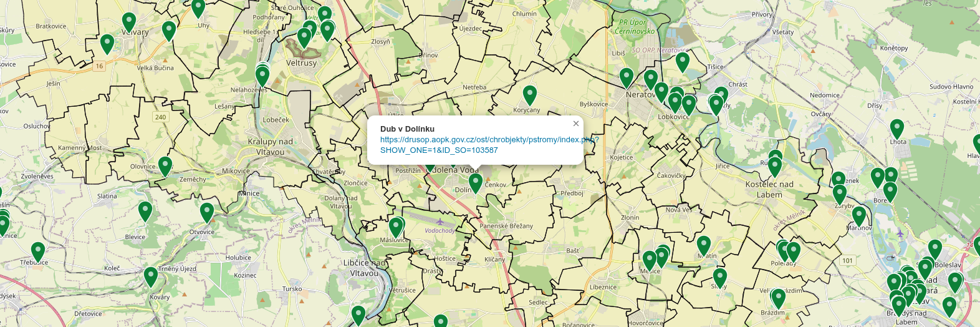Click the marker at Velvary
The image size is (980, 327).
coord(129,23)
